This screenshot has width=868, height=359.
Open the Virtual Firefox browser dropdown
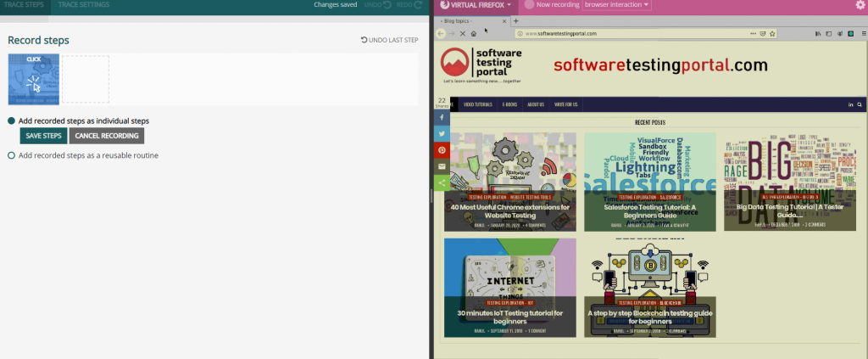pos(476,5)
